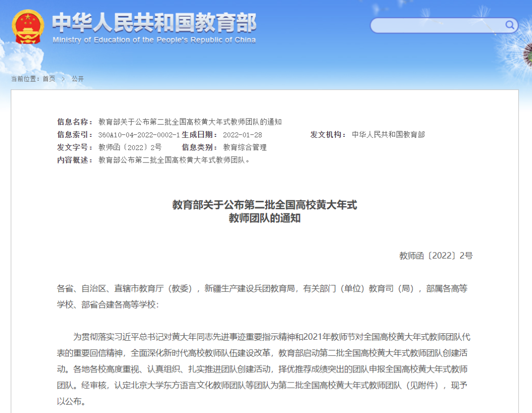This screenshot has height=413, width=532.
Task: Click the national emblem logo
Action: (28, 27)
